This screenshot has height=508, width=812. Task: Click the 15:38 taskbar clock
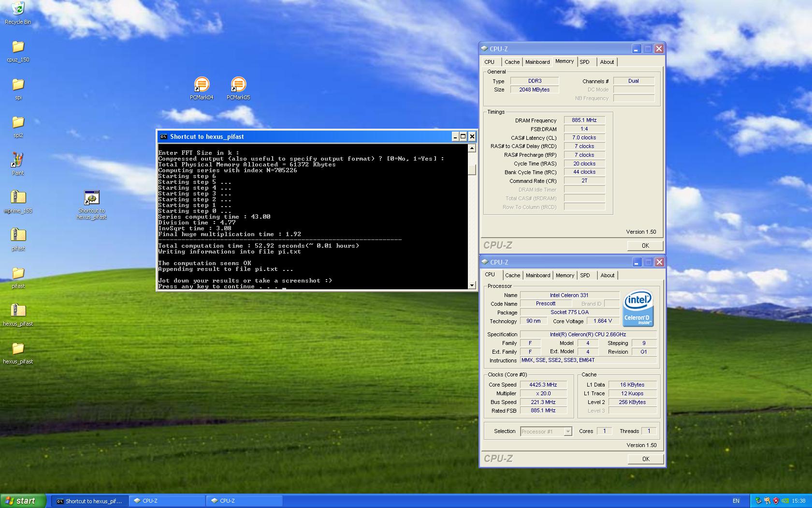coord(799,501)
